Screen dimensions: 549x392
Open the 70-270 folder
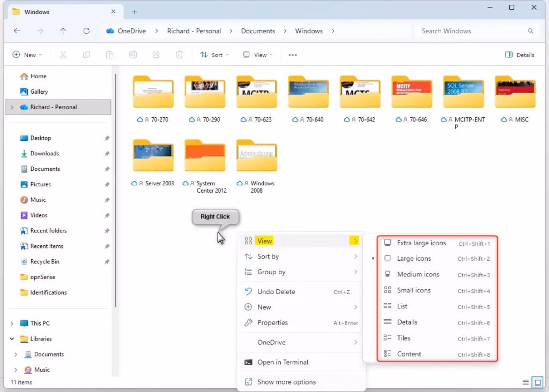coord(153,99)
